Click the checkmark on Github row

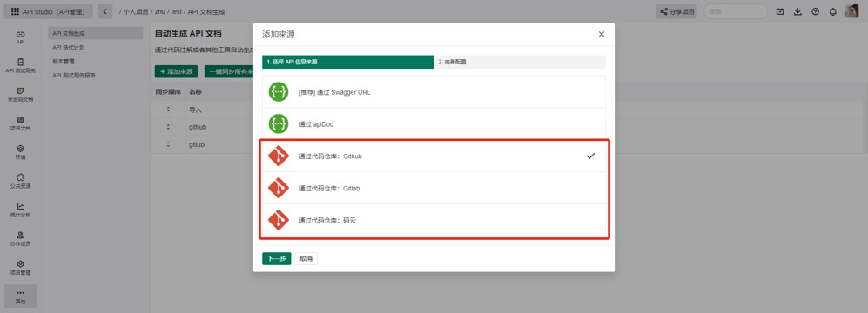590,156
